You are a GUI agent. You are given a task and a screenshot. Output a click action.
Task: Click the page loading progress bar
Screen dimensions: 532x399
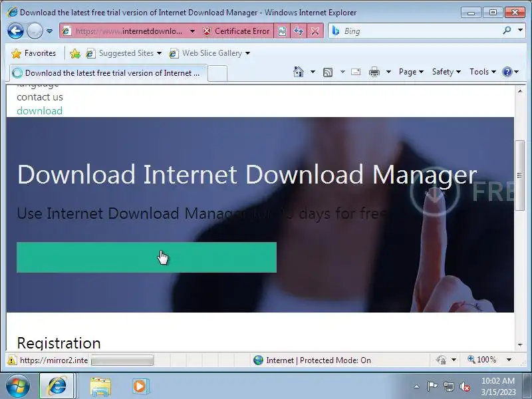pos(122,360)
